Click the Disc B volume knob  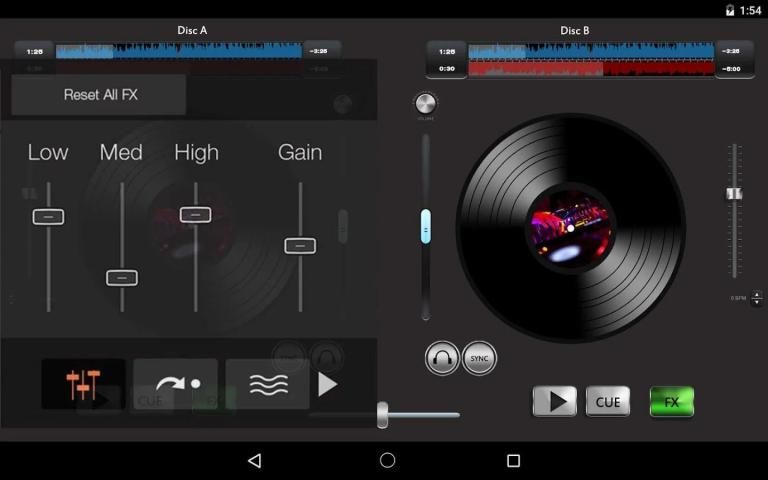tap(426, 103)
